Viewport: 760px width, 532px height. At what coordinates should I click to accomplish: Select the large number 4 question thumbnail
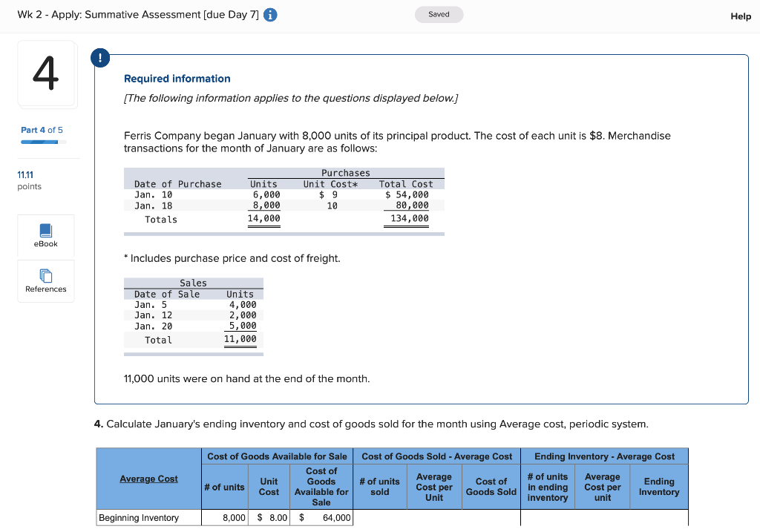[x=46, y=74]
